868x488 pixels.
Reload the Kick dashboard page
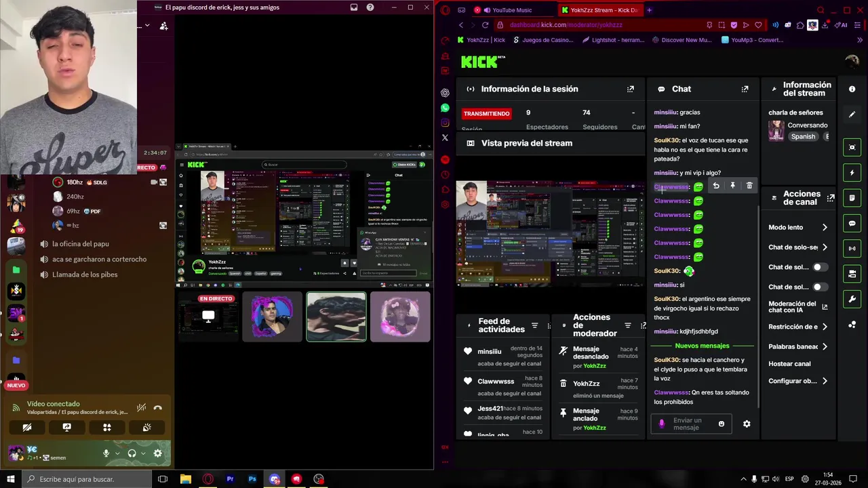tap(485, 25)
